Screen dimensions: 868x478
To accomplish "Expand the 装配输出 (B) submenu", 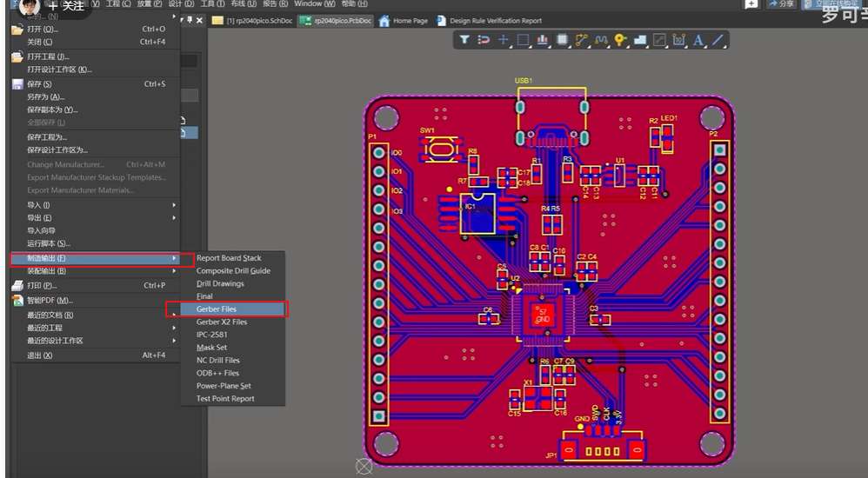I will click(x=95, y=271).
